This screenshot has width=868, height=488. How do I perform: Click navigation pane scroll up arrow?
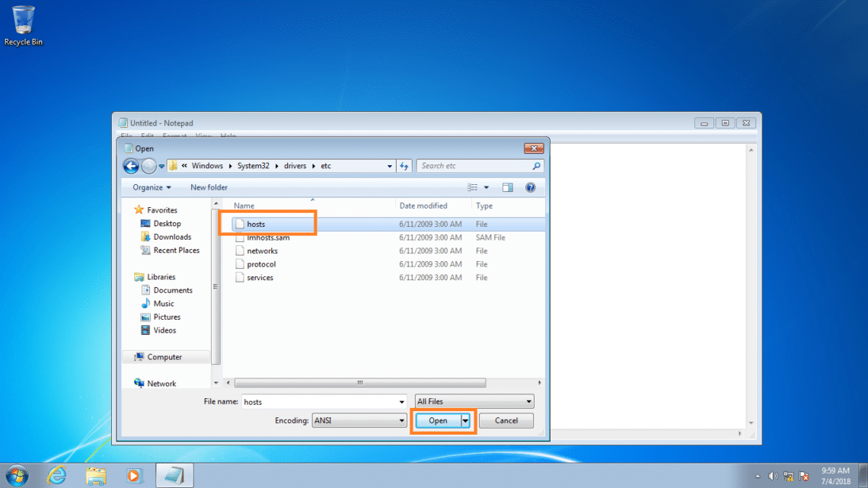(x=216, y=204)
